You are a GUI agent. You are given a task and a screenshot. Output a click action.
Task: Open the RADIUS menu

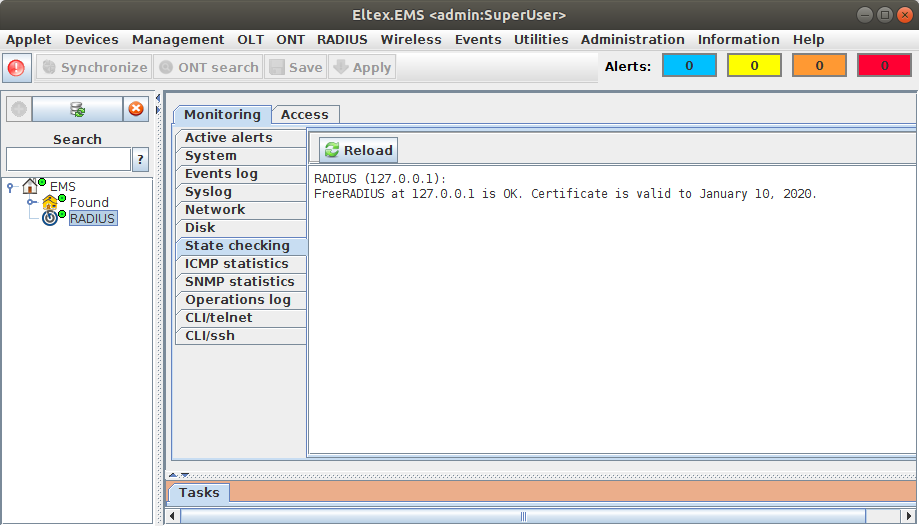click(342, 39)
